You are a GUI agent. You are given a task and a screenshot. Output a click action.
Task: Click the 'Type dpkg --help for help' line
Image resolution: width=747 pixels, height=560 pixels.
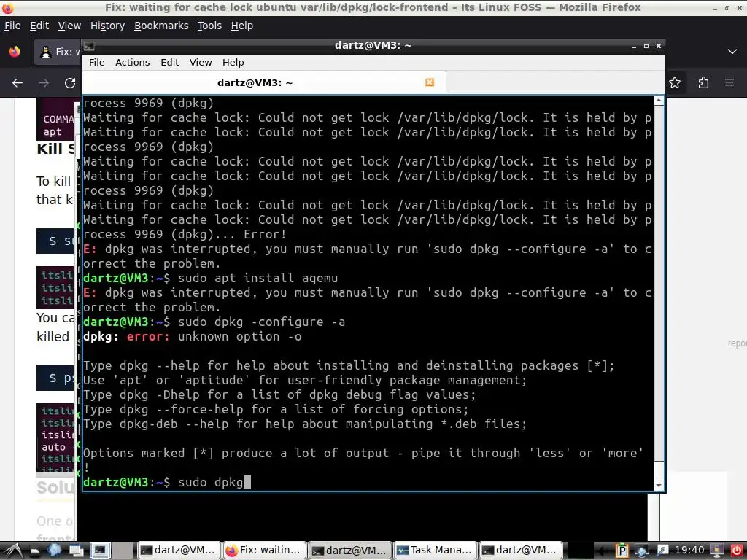(x=349, y=366)
